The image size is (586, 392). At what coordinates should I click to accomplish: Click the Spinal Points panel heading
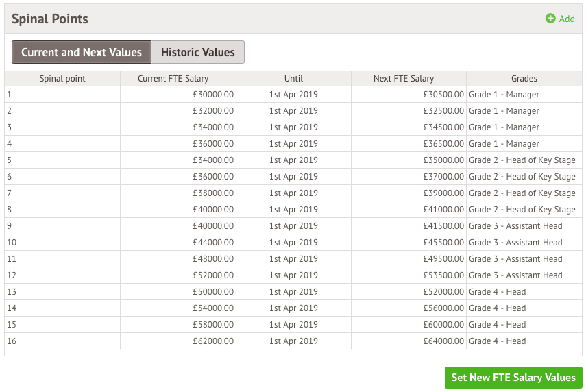pos(50,19)
